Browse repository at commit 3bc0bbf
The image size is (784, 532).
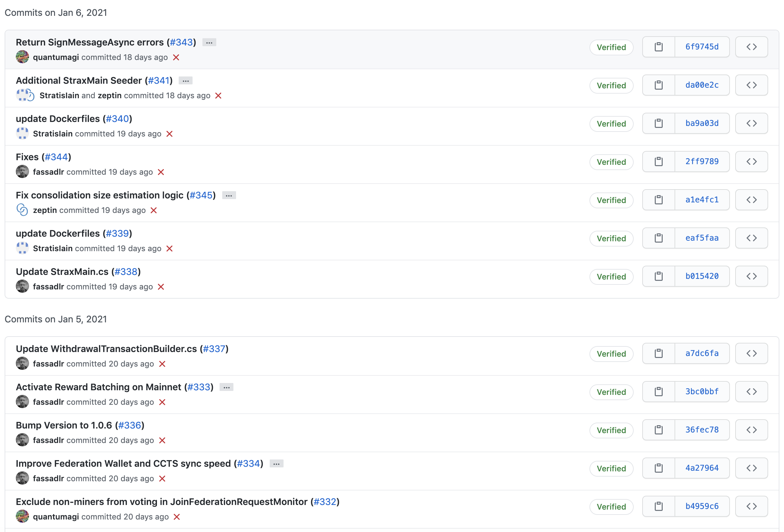pyautogui.click(x=751, y=392)
